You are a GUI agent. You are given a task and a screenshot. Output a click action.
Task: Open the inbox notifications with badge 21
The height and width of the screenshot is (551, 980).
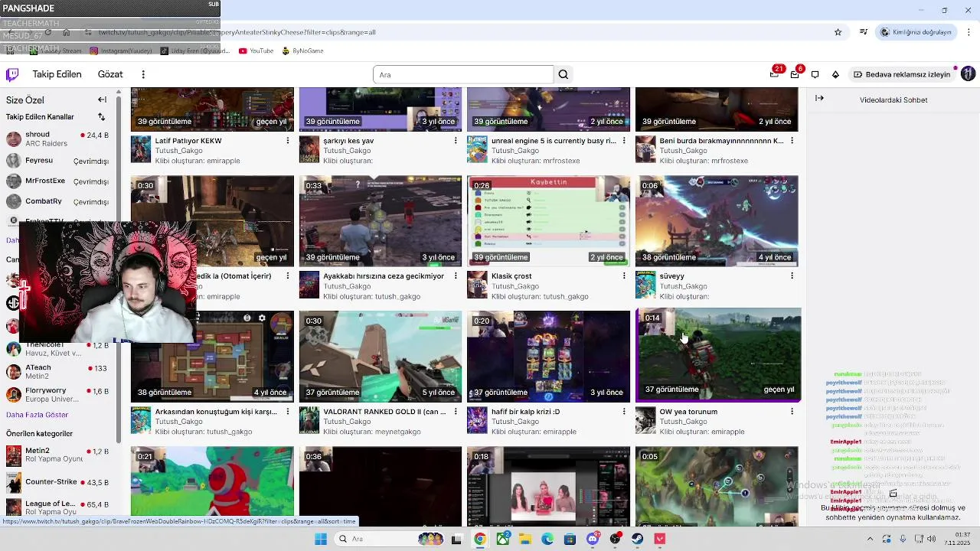[x=775, y=73]
